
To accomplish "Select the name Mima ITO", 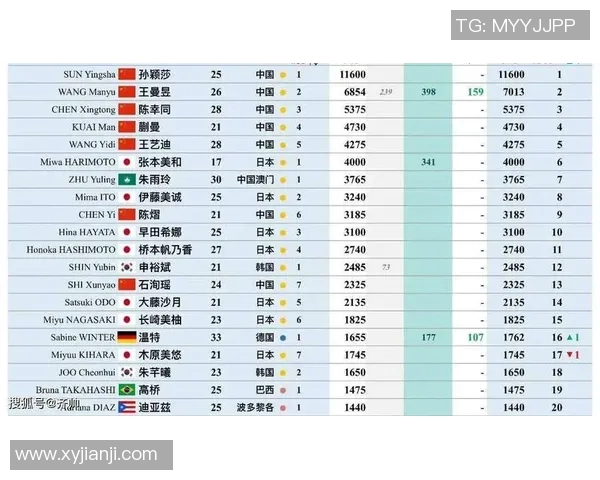I will tap(95, 197).
